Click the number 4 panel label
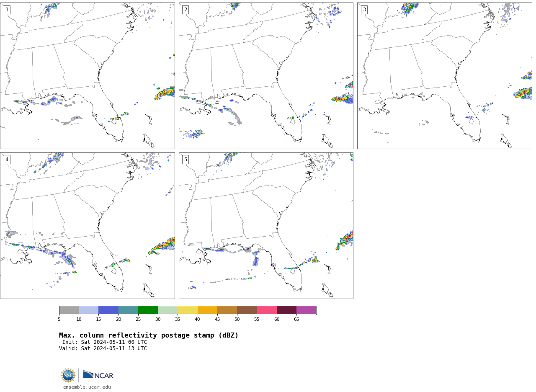Viewport: 536px width, 392px height. coord(7,160)
